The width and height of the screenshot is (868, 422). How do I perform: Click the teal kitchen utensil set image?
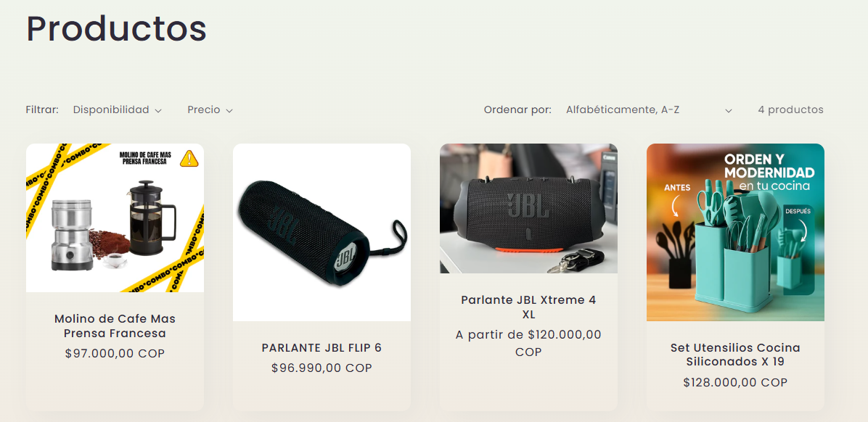735,232
